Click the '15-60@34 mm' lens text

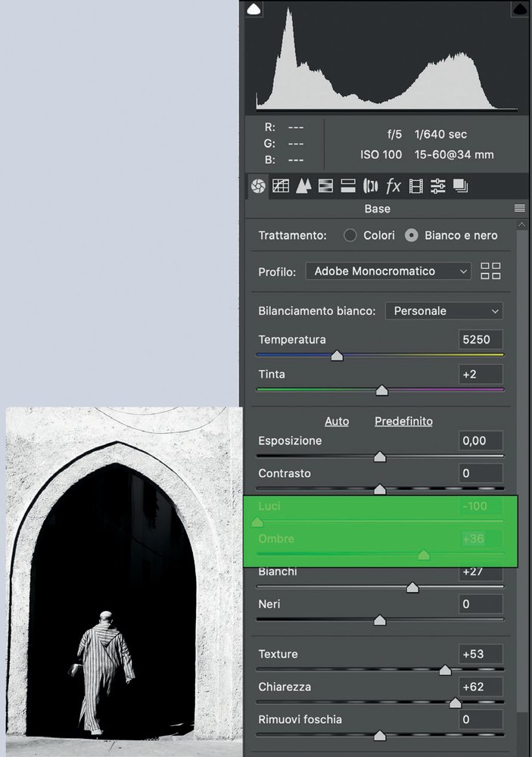(454, 154)
